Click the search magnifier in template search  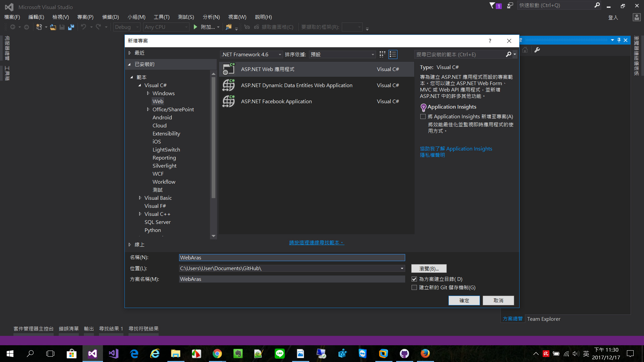508,54
